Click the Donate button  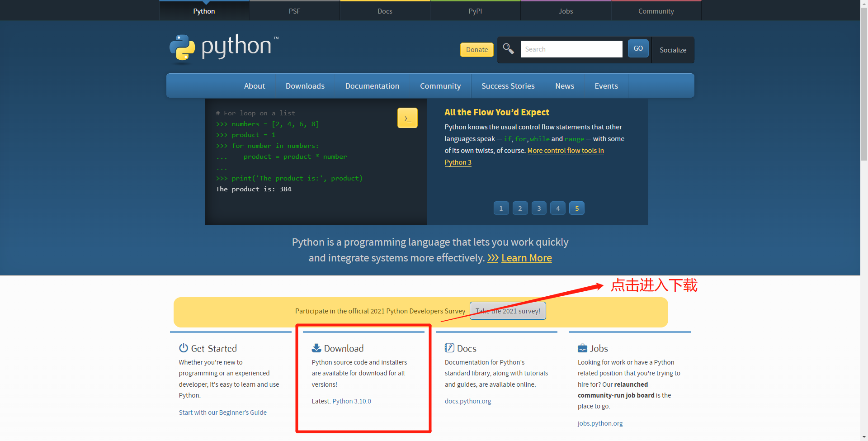(x=477, y=50)
